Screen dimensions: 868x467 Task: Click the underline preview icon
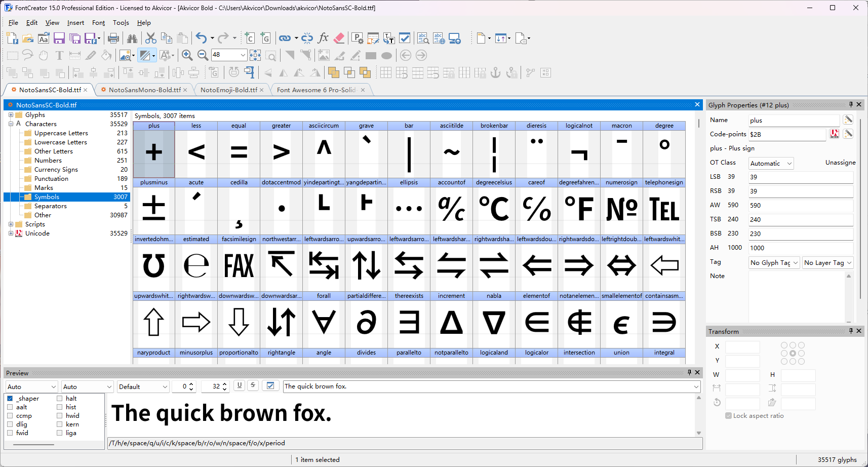[240, 385]
